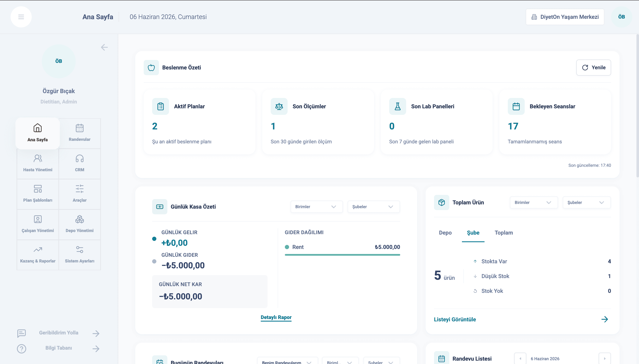Switch to the Depo tab
This screenshot has width=639, height=364.
(x=445, y=233)
